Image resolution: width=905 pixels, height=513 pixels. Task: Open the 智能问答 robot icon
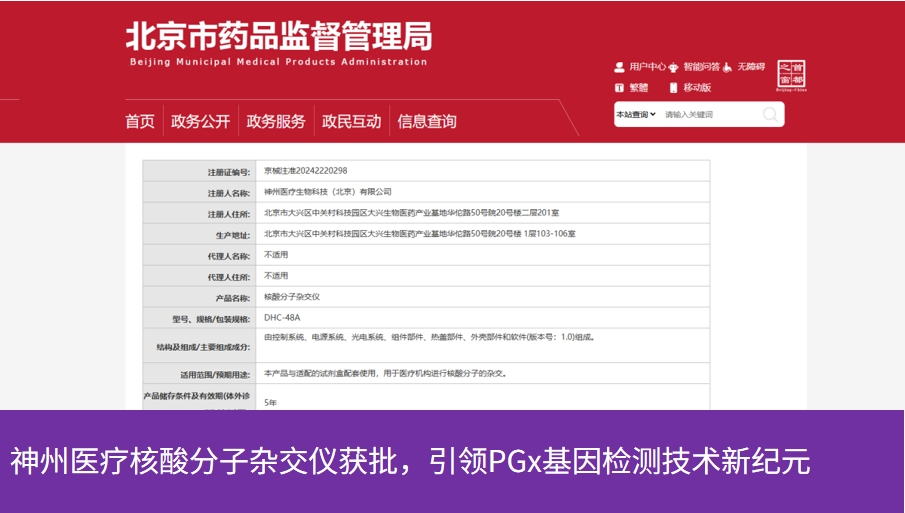tap(673, 67)
